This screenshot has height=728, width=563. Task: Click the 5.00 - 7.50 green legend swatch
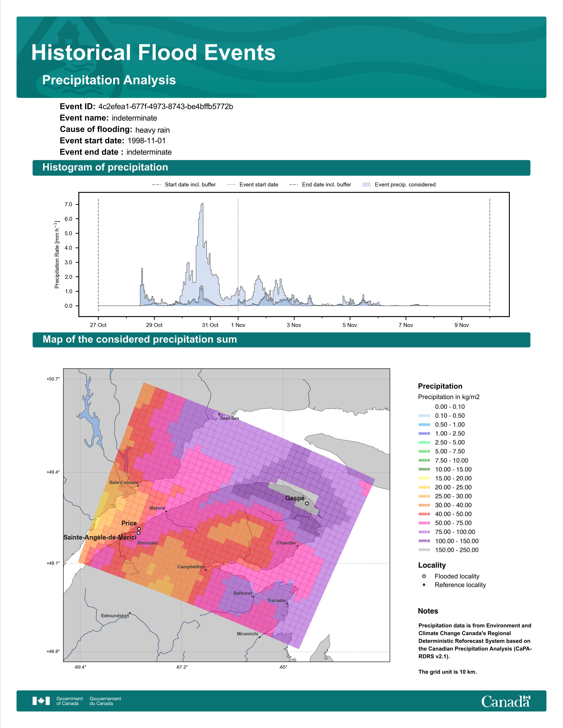pos(424,451)
